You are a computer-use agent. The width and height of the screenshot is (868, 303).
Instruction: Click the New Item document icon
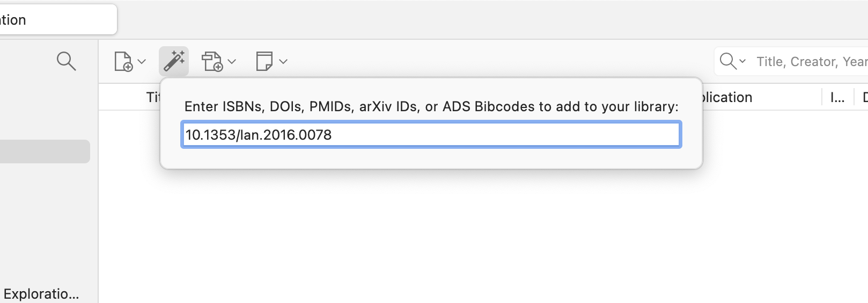tap(123, 61)
